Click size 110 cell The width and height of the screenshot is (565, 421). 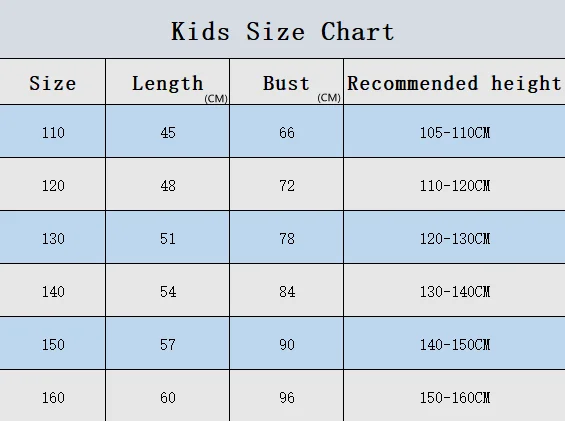[53, 133]
